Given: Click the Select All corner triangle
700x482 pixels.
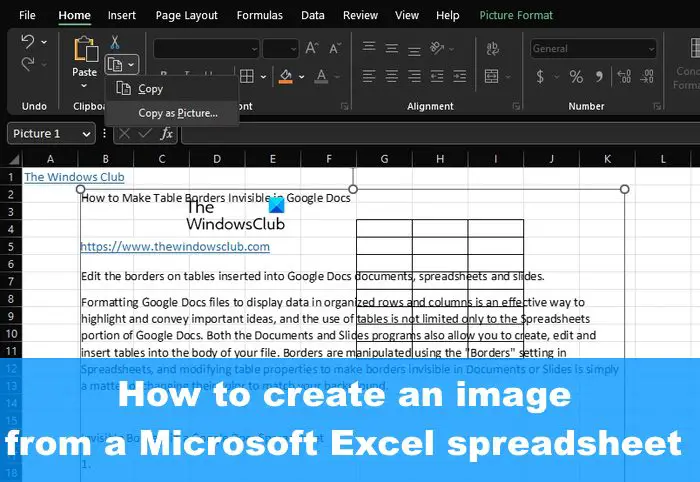Looking at the screenshot, I should point(14,159).
